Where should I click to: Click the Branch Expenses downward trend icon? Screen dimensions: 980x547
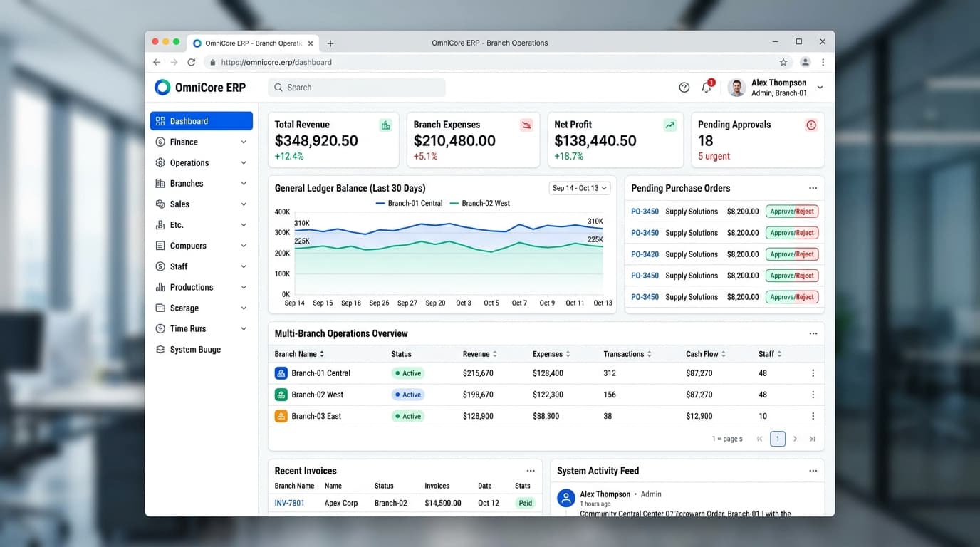526,125
